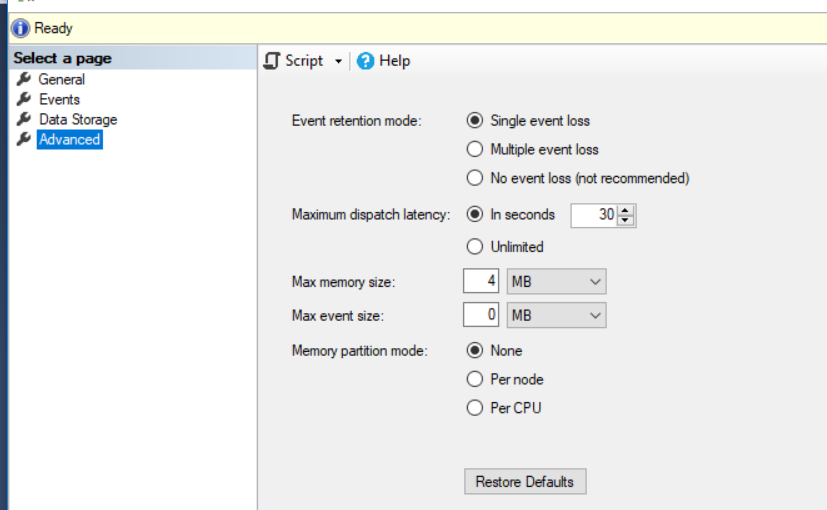The width and height of the screenshot is (827, 510).
Task: Click the Max memory size input field
Action: pyautogui.click(x=482, y=282)
